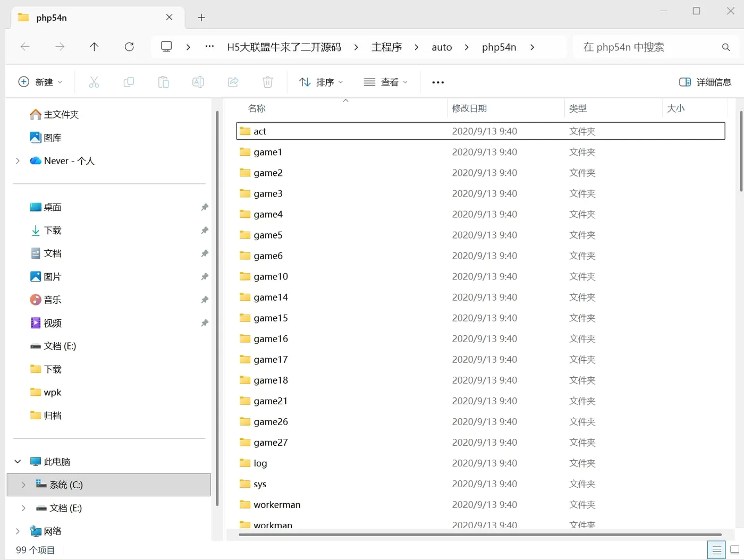This screenshot has width=744, height=560.
Task: Click the Cut scissors icon
Action: 94,82
